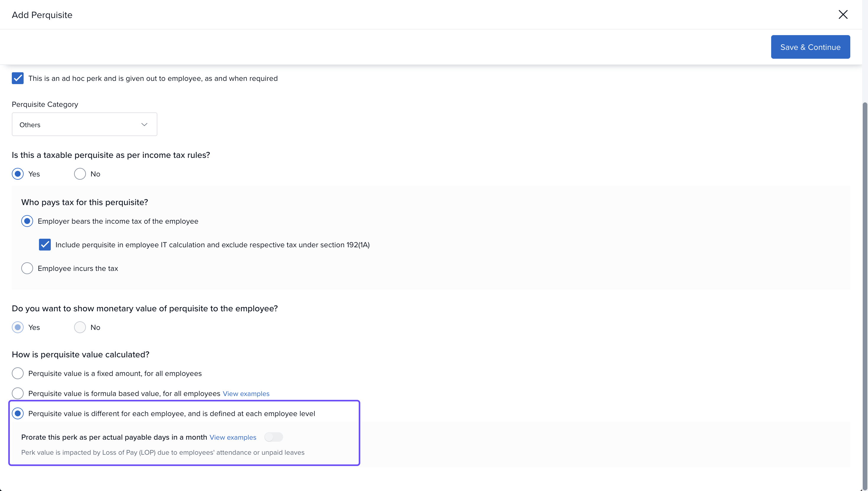Open View examples link for formula value
Viewport: 868px width, 491px height.
coord(246,394)
